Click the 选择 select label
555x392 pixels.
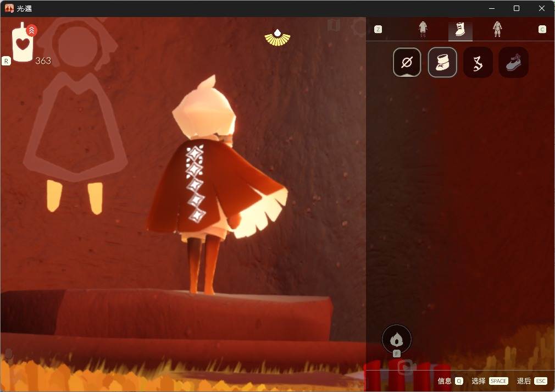478,381
